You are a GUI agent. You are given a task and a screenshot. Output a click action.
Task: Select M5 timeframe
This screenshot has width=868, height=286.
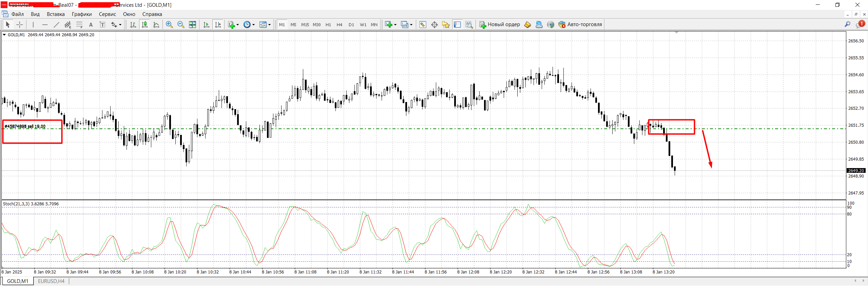pyautogui.click(x=293, y=24)
